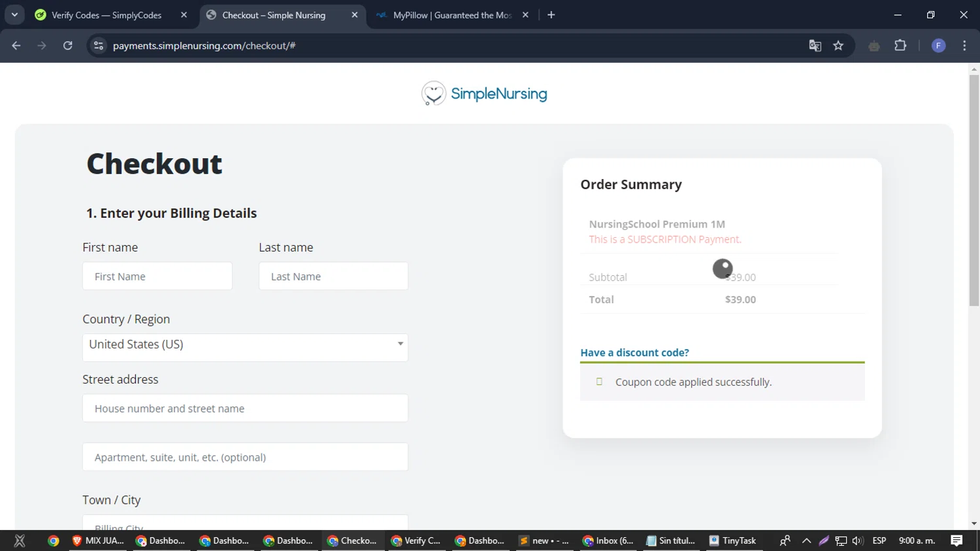Switch to MyPillow tab

coord(452,15)
